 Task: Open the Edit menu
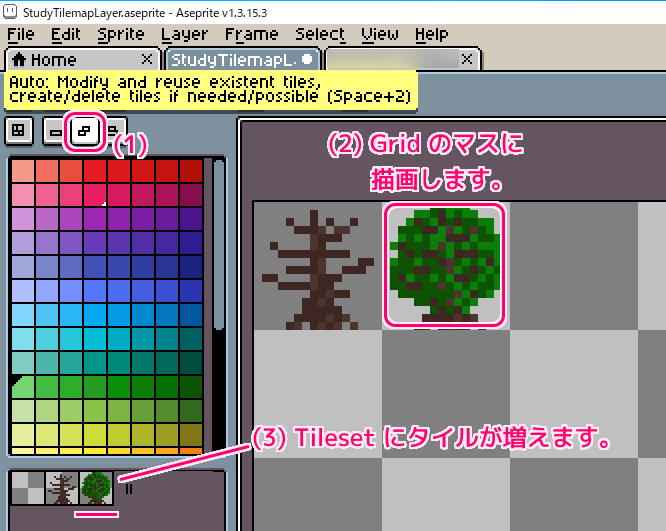(x=65, y=34)
